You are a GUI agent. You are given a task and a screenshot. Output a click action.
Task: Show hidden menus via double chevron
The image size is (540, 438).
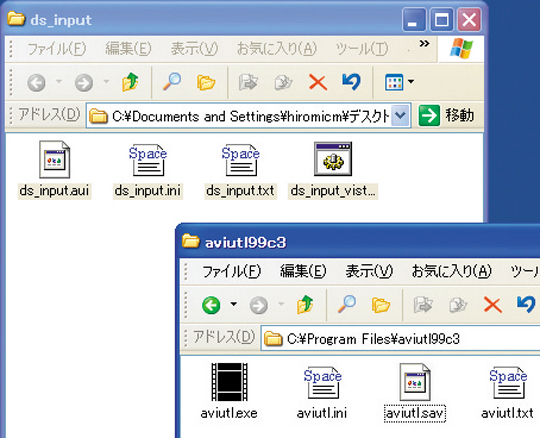[x=424, y=43]
